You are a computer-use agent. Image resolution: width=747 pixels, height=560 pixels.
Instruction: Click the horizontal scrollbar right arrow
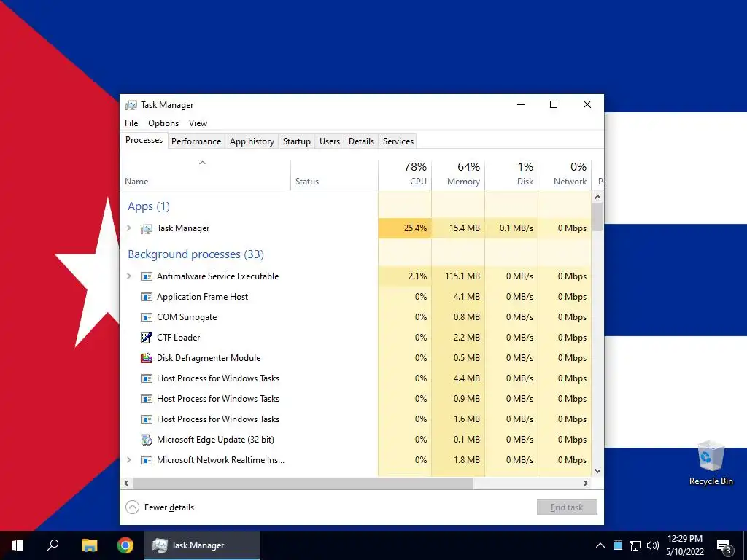586,483
